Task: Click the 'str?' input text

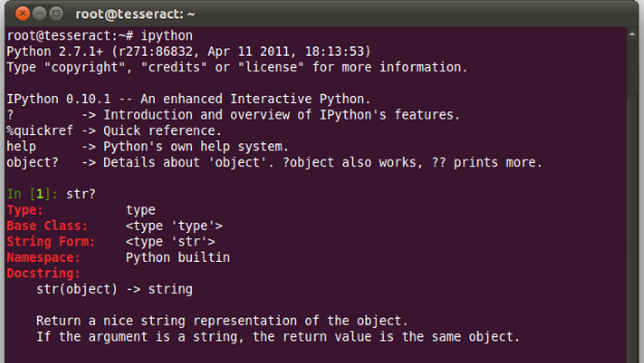Action: [x=81, y=194]
